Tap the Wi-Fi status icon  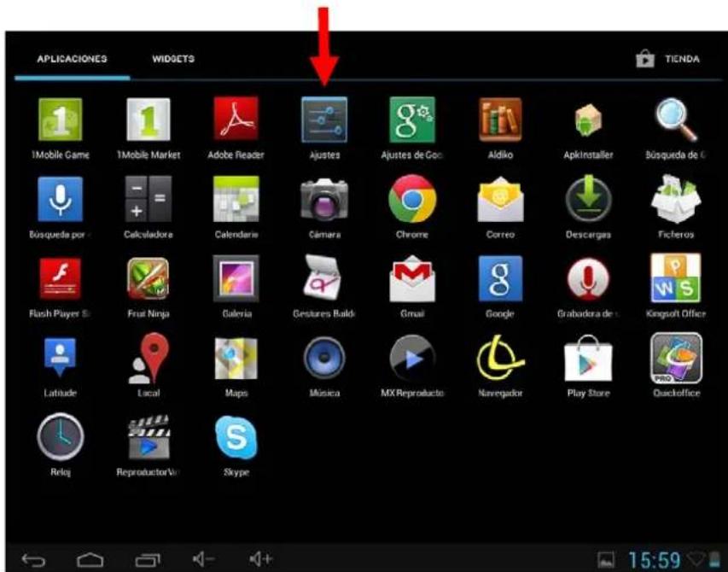point(696,558)
